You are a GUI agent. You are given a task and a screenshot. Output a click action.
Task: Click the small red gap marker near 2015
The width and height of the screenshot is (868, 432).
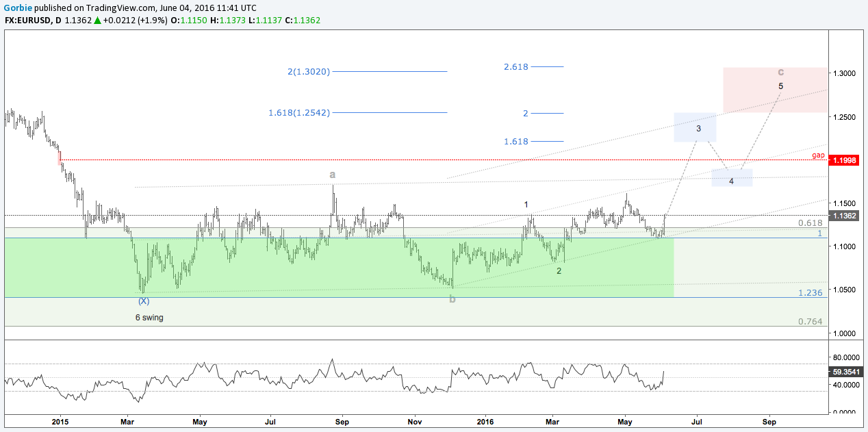60,157
